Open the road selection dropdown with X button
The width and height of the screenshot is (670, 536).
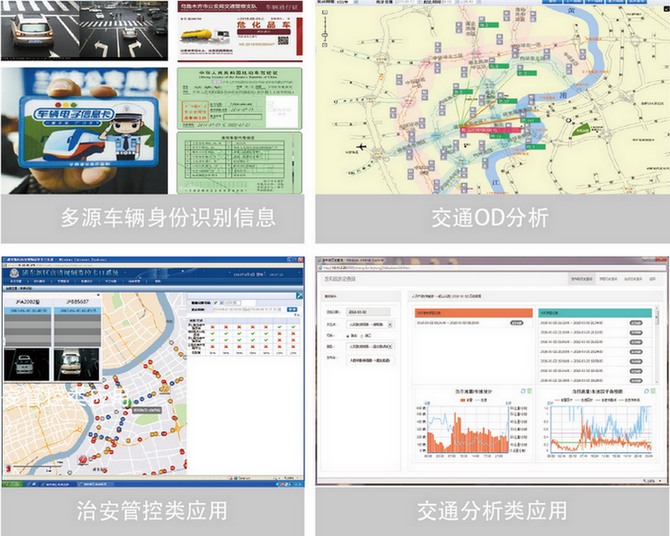click(x=370, y=324)
